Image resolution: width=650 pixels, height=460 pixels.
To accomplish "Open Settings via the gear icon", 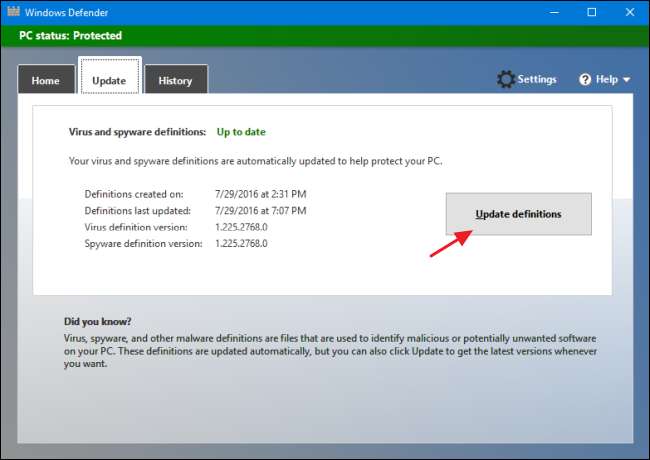I will click(x=506, y=79).
